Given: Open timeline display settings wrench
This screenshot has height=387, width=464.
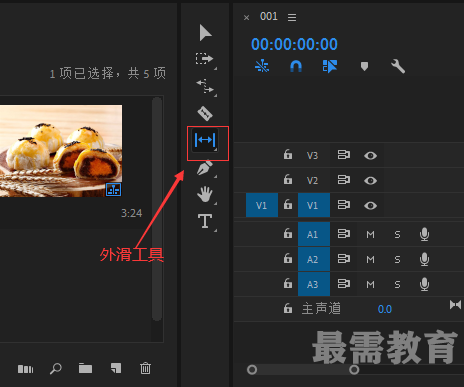Looking at the screenshot, I should [x=398, y=66].
